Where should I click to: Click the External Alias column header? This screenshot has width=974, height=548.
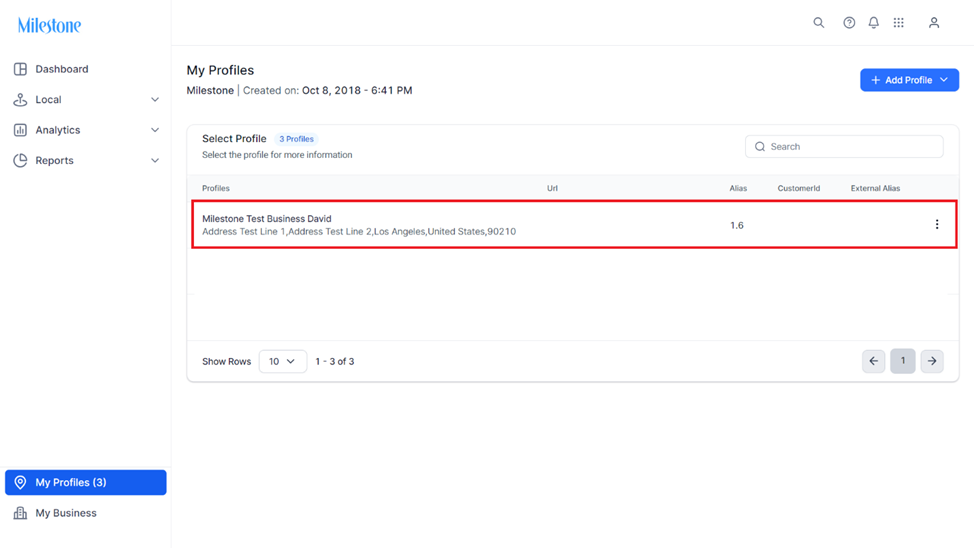875,188
